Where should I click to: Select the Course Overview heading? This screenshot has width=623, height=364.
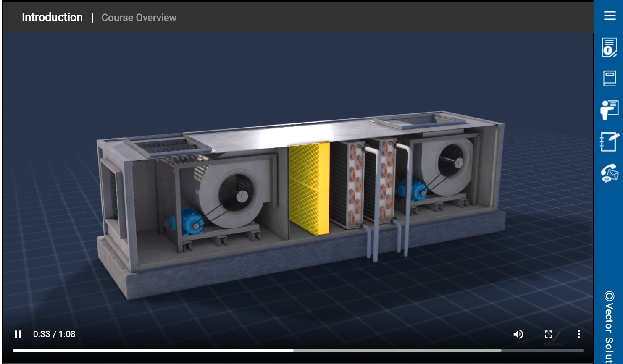point(139,18)
